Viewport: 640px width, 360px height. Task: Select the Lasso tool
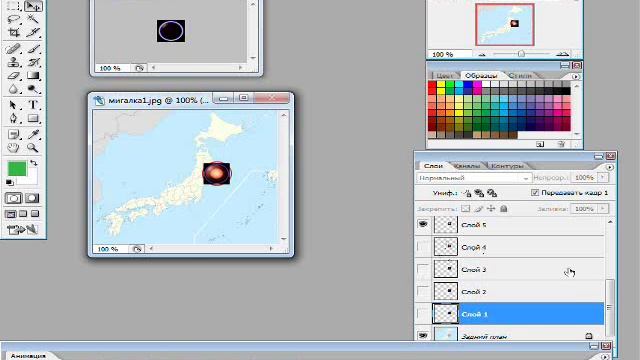pyautogui.click(x=13, y=19)
